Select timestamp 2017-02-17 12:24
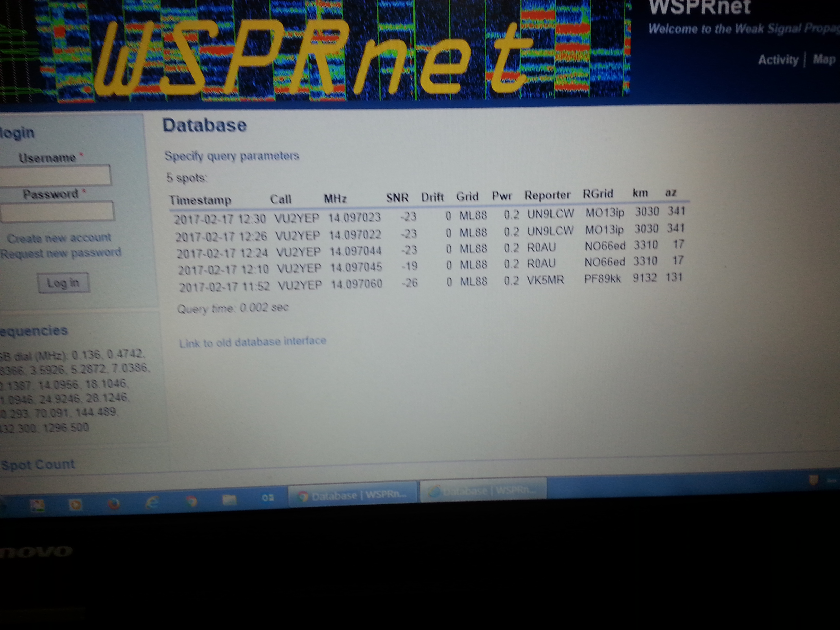 [x=222, y=253]
